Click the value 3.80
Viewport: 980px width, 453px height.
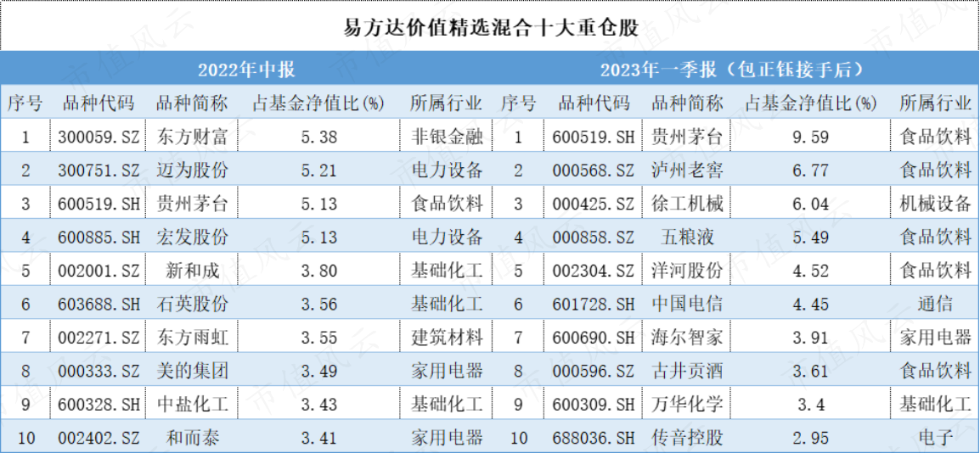point(318,271)
